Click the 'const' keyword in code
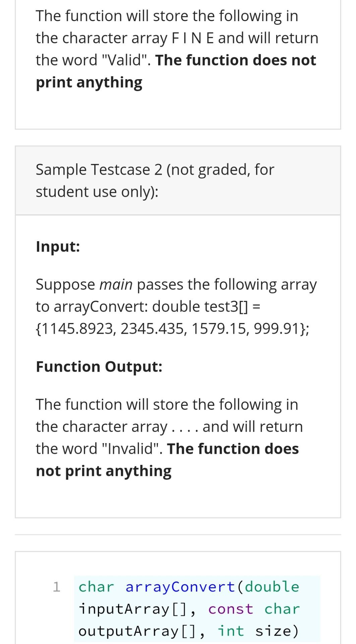The width and height of the screenshot is (356, 644). point(231,609)
